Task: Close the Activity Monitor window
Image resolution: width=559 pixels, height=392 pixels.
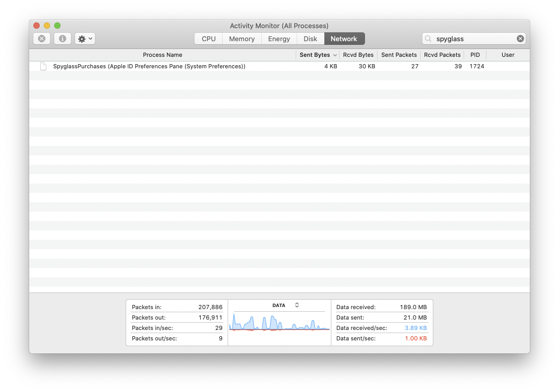Action: (x=37, y=26)
